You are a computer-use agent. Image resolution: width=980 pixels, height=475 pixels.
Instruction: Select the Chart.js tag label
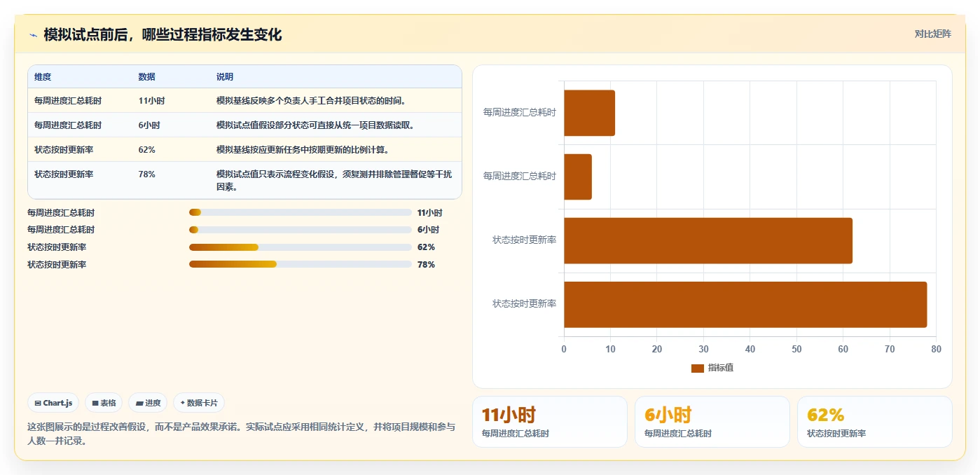[x=57, y=404]
